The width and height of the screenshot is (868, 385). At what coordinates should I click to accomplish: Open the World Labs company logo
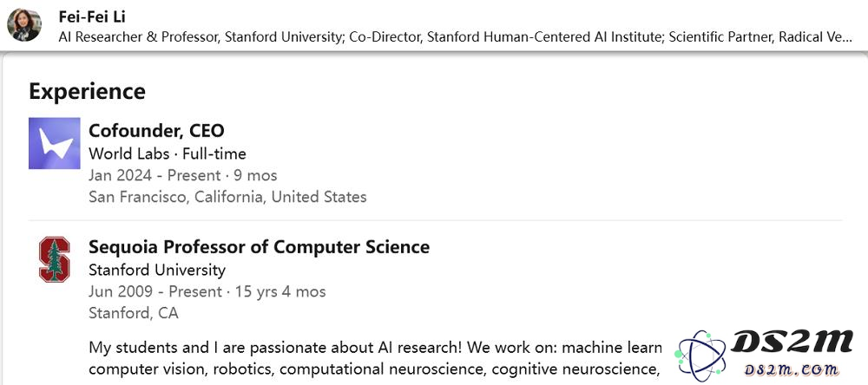pos(54,143)
